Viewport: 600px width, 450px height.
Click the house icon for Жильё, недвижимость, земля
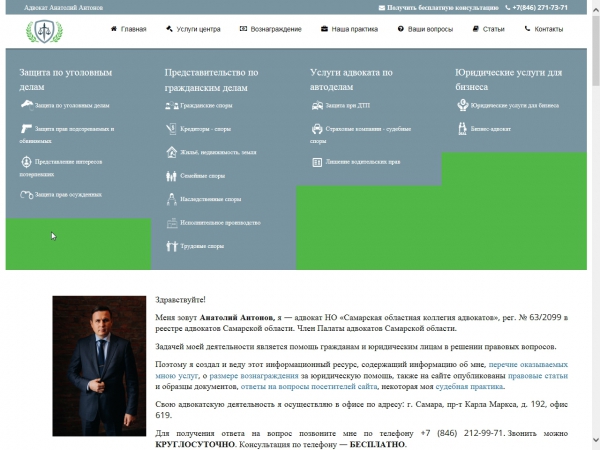(x=171, y=152)
